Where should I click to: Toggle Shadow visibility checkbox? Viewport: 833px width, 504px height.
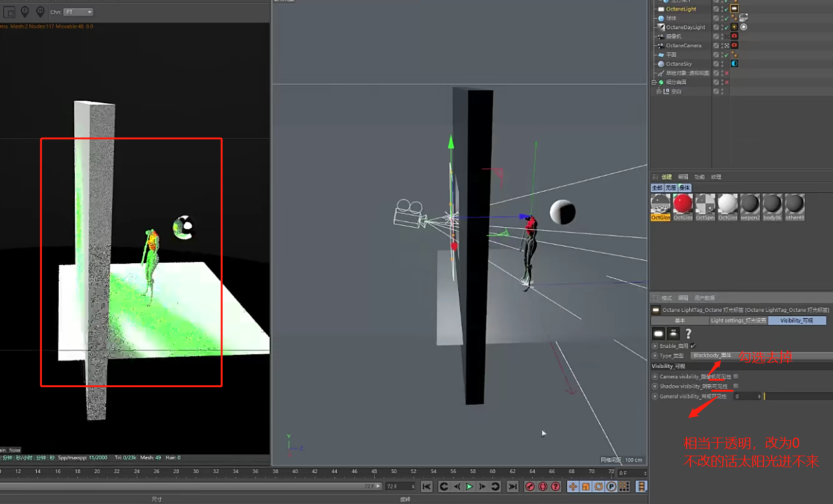[x=736, y=387]
